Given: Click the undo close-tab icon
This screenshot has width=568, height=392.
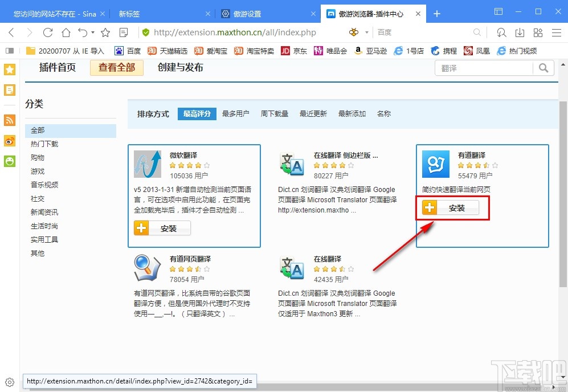Looking at the screenshot, I should [83, 32].
